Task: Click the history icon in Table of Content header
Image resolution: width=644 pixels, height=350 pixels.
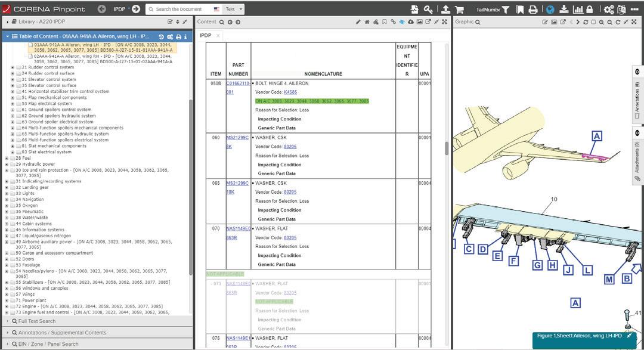Action: click(161, 36)
